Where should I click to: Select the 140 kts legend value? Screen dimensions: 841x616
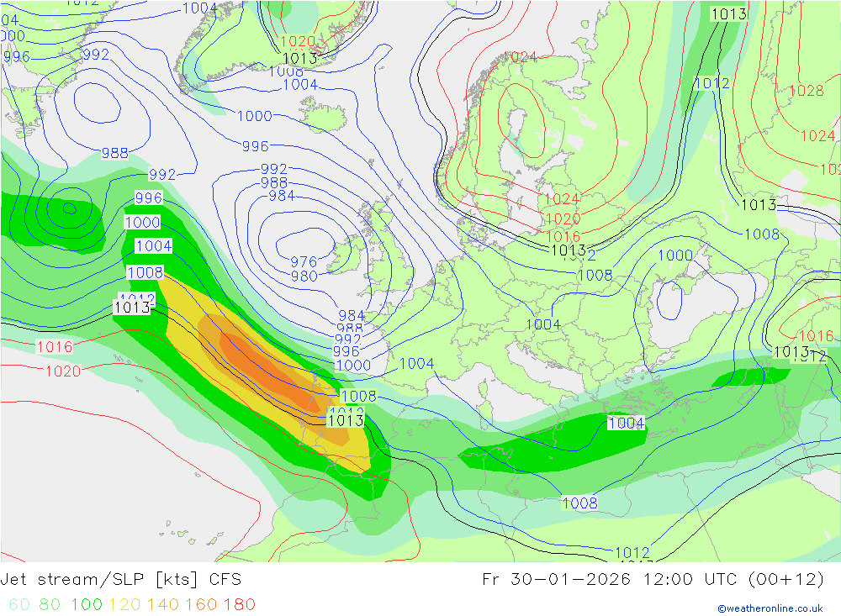click(163, 604)
